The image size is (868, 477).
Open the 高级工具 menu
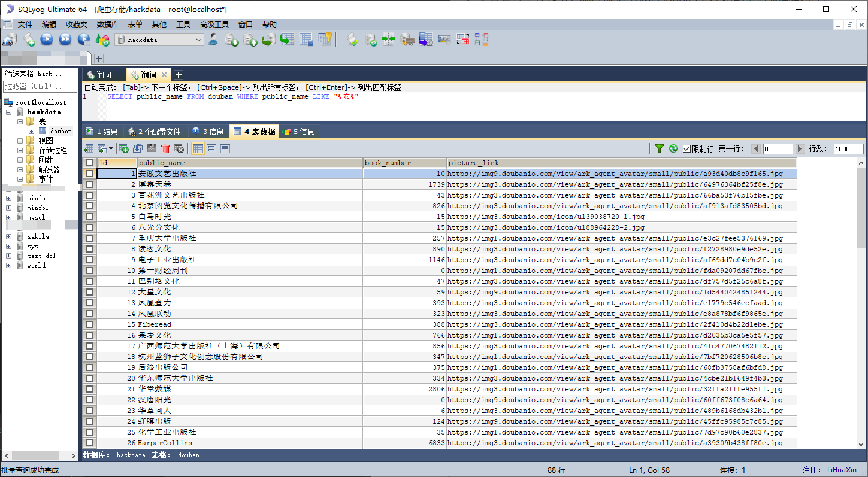point(214,25)
